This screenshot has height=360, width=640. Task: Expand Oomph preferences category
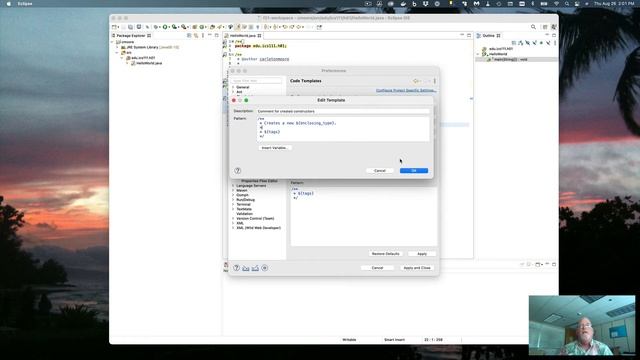point(233,195)
